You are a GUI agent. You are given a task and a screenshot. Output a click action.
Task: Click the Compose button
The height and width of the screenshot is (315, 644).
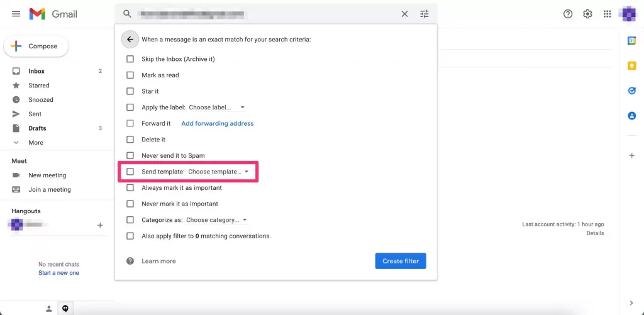tap(36, 46)
